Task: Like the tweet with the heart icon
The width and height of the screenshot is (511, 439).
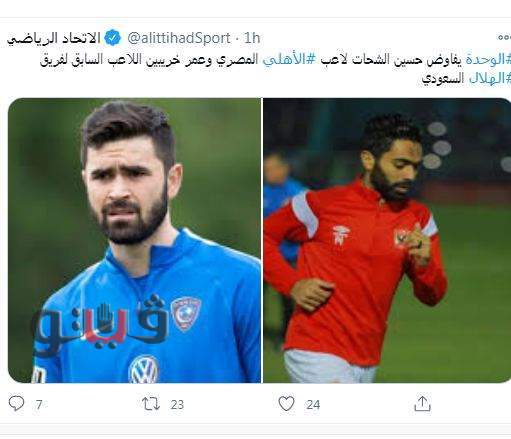Action: click(x=286, y=404)
